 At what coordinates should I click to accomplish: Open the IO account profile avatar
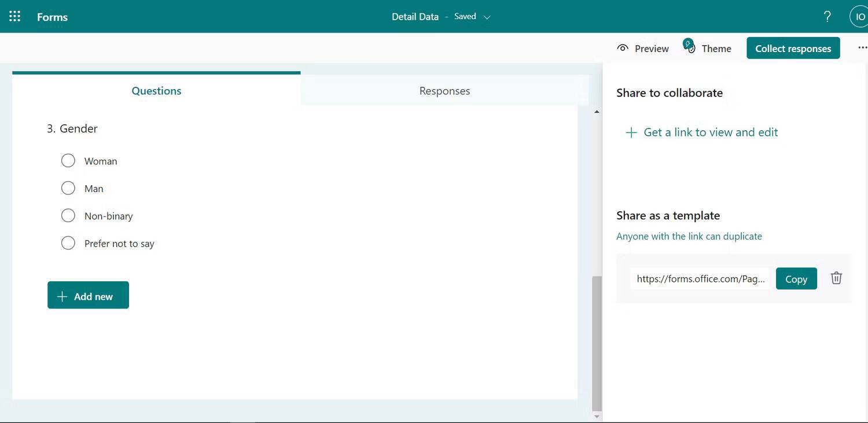pos(859,17)
